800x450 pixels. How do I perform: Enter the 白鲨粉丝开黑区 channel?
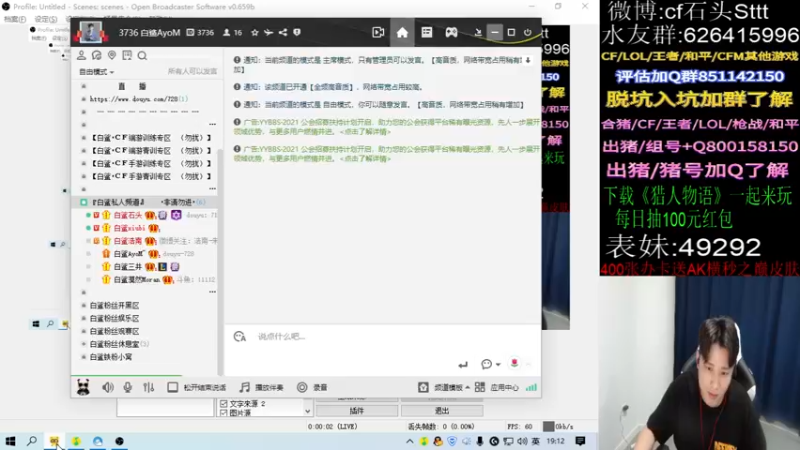114,305
